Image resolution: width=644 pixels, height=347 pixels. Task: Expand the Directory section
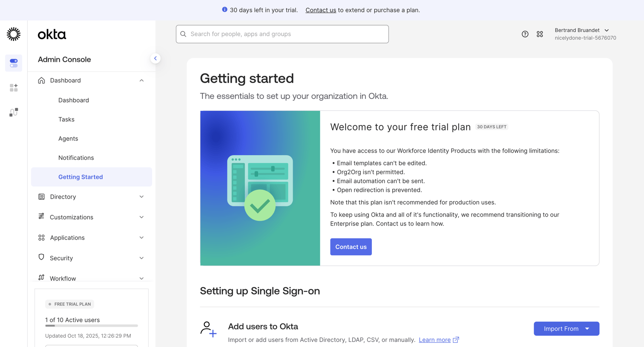[141, 197]
